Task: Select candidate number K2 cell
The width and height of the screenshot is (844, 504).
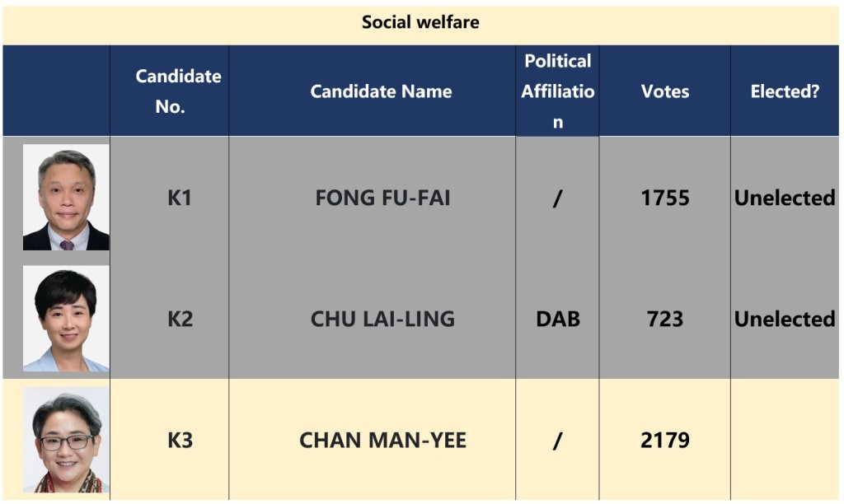Action: (x=180, y=319)
